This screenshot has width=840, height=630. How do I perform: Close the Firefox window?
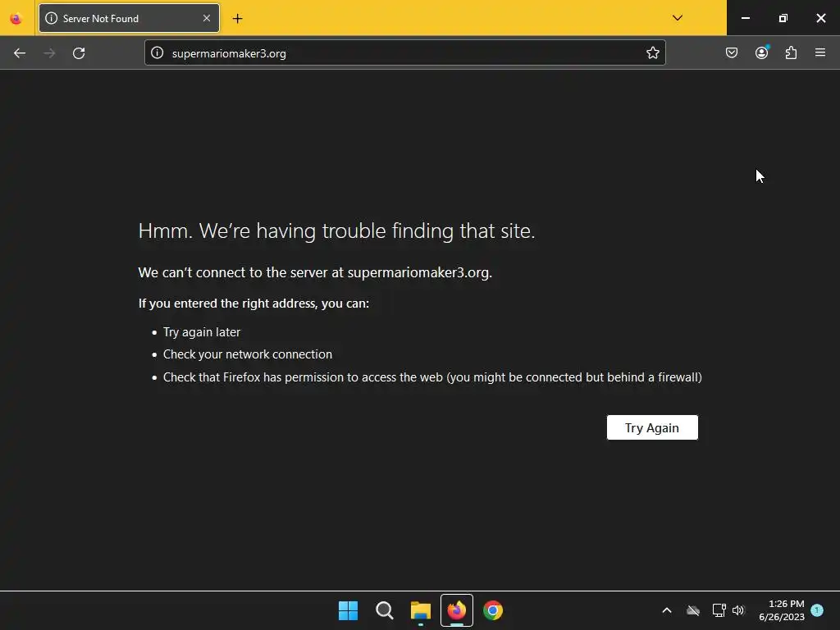[x=820, y=18]
